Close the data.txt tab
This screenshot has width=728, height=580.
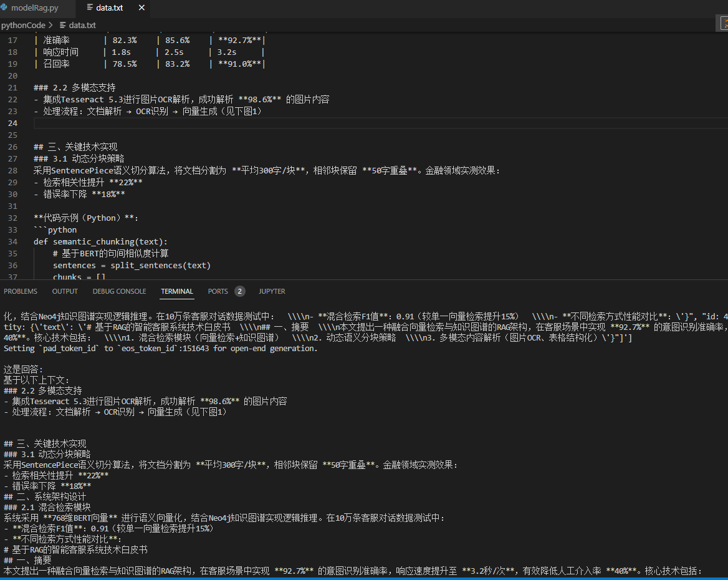coord(141,8)
